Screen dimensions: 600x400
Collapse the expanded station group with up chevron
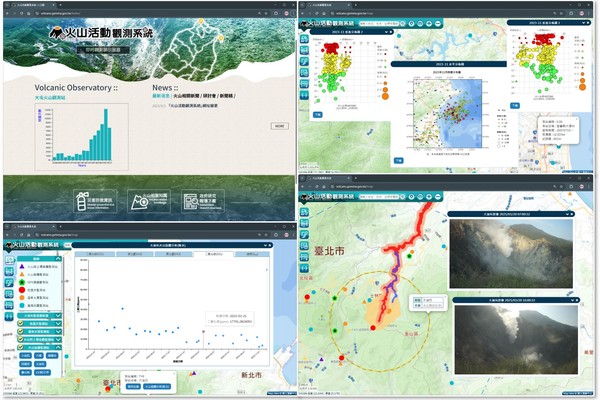pos(58,348)
